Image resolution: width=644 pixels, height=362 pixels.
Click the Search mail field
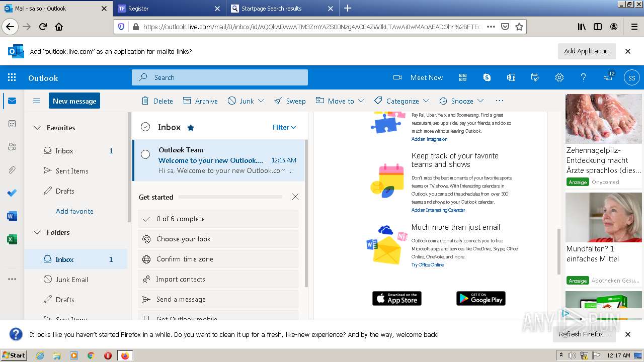click(x=220, y=77)
